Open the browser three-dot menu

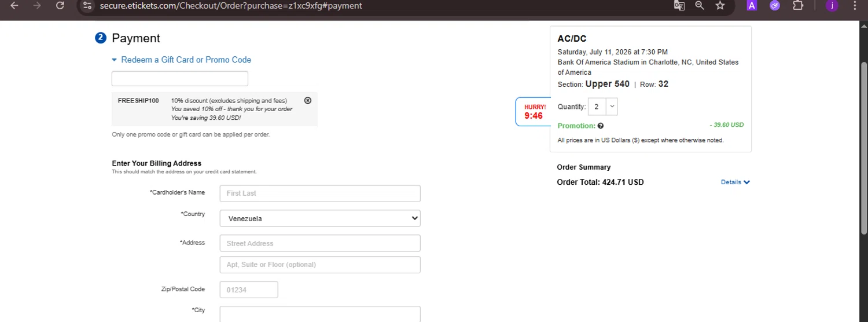(x=855, y=6)
